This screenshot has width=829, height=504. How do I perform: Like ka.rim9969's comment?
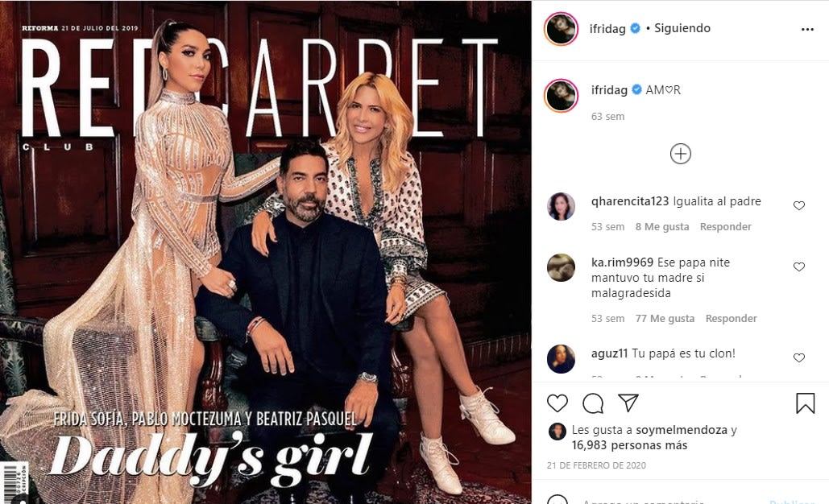pyautogui.click(x=799, y=266)
